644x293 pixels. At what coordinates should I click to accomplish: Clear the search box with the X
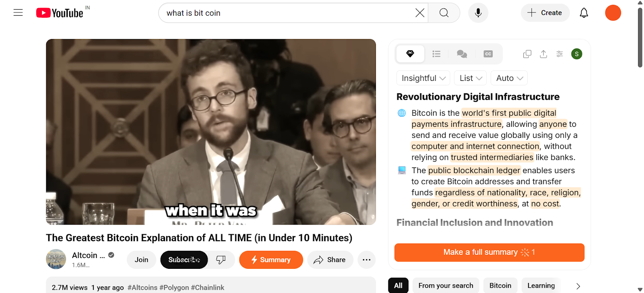point(420,13)
